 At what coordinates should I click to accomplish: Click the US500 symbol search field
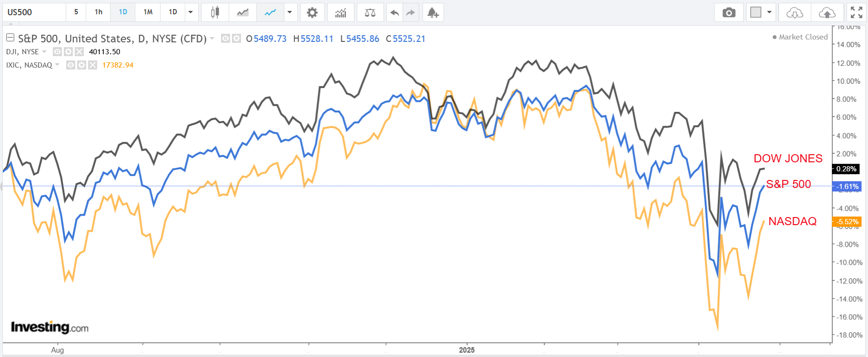[34, 12]
